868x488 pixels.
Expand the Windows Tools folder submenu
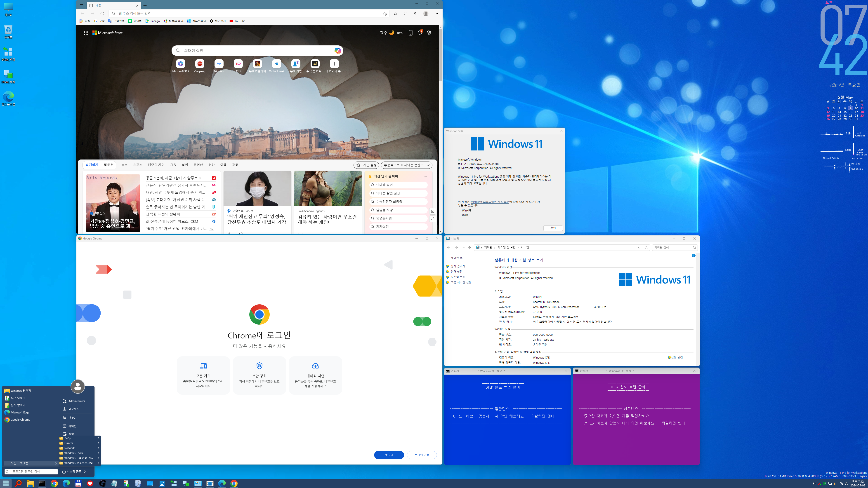(80, 453)
